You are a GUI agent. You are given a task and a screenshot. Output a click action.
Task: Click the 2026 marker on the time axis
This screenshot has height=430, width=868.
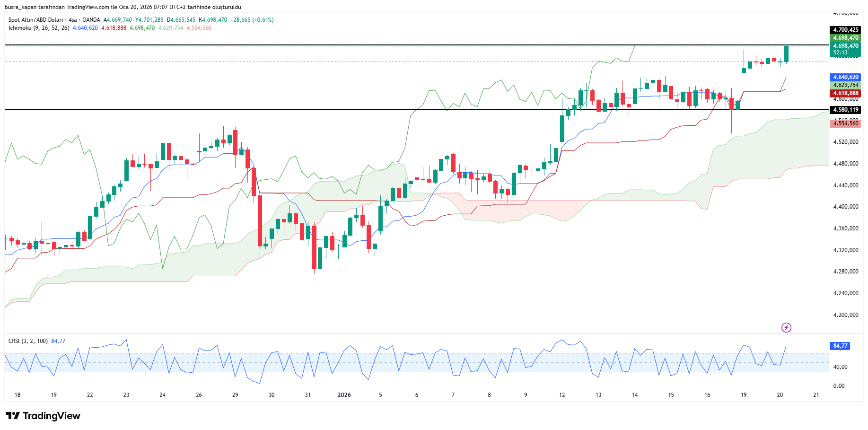coord(344,395)
